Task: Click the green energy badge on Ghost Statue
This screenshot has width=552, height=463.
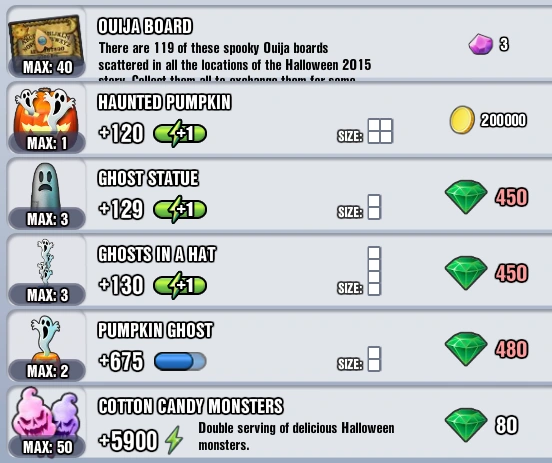Action: [180, 209]
